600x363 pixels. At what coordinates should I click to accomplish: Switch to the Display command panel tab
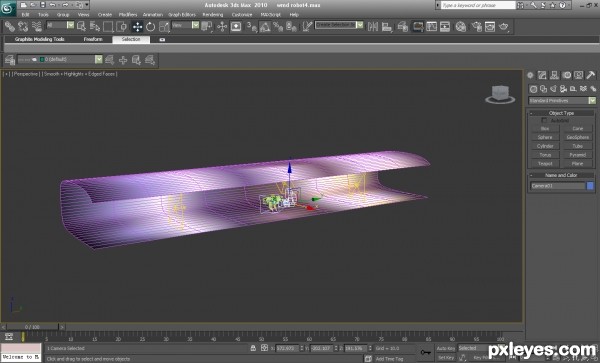[579, 75]
